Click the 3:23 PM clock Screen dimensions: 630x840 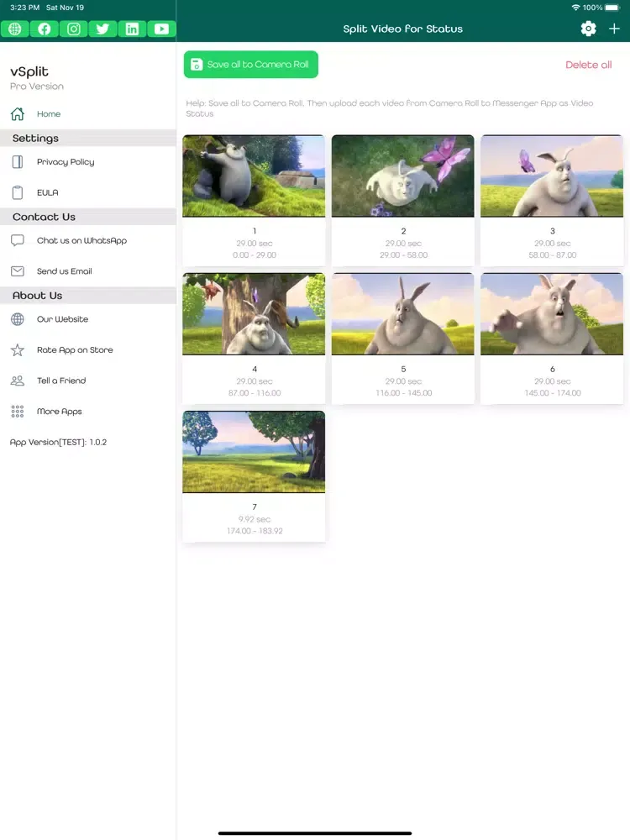pyautogui.click(x=24, y=8)
